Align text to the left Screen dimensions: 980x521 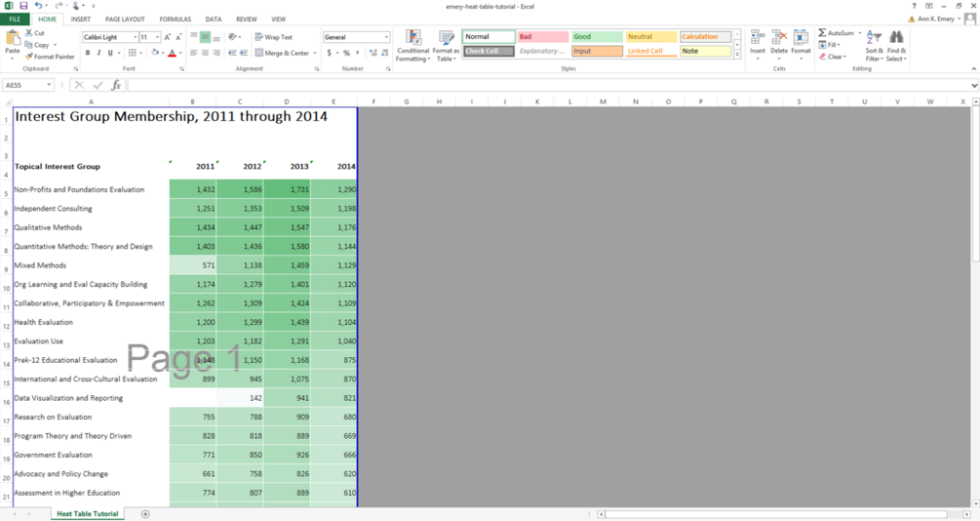click(x=194, y=53)
